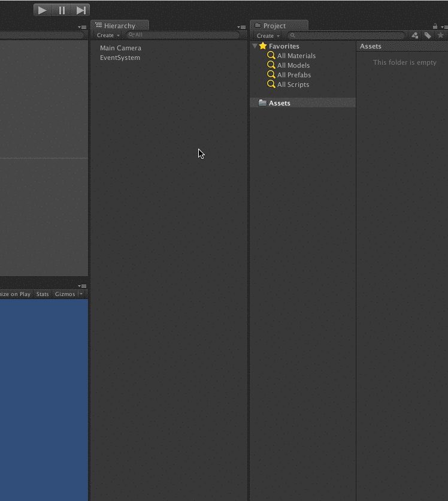Click the search-by-type icon in Project panel
The image size is (448, 501).
tap(414, 35)
